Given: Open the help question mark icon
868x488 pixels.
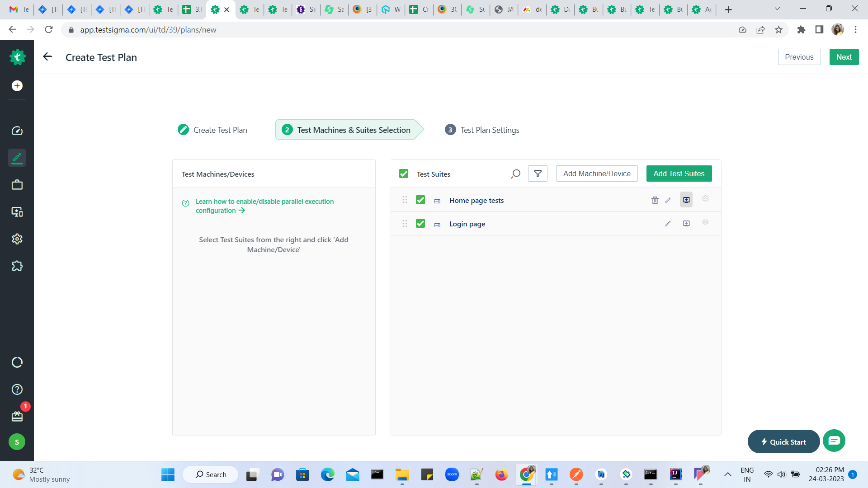Looking at the screenshot, I should (17, 389).
